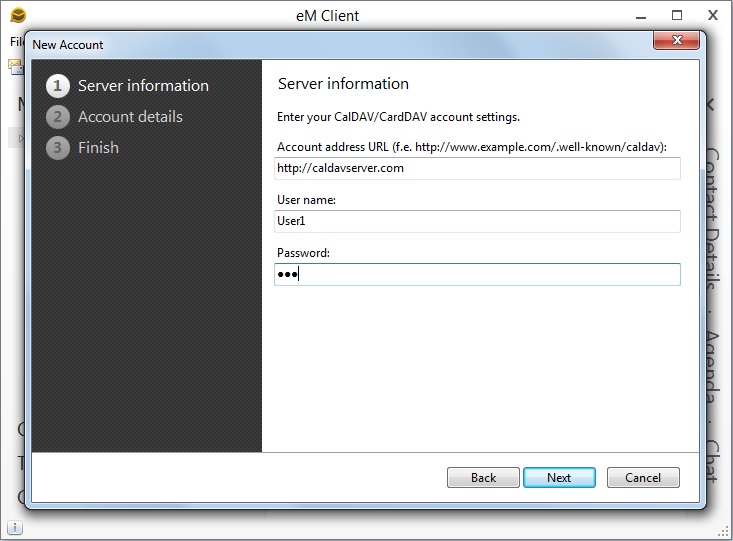The image size is (733, 541).
Task: Click the mail envelope toolbar icon
Action: pos(15,67)
